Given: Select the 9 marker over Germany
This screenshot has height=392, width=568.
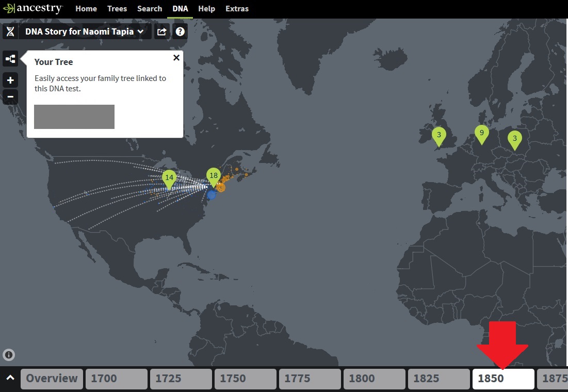Looking at the screenshot, I should click(x=482, y=133).
